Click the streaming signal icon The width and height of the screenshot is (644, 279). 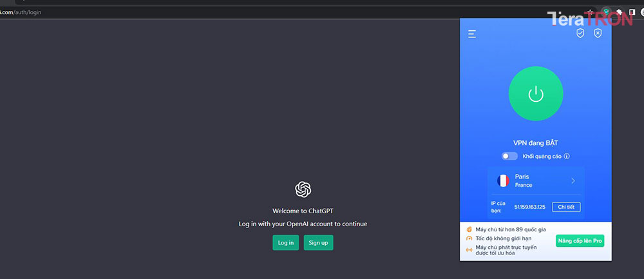pyautogui.click(x=469, y=250)
